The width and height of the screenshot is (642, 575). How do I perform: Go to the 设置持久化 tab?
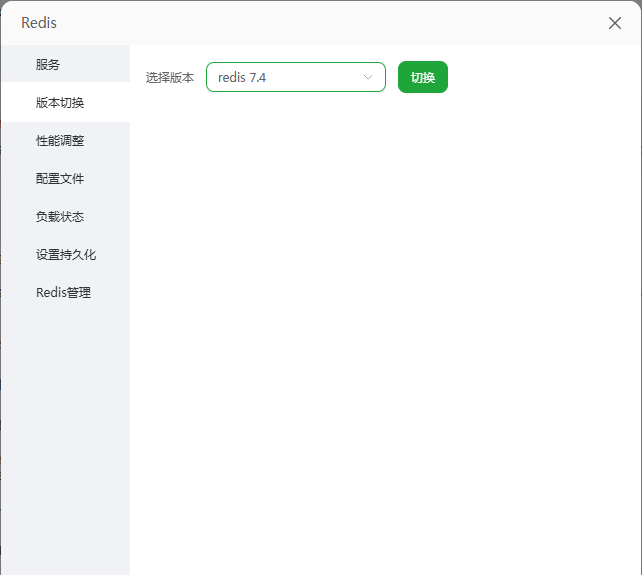pos(66,254)
